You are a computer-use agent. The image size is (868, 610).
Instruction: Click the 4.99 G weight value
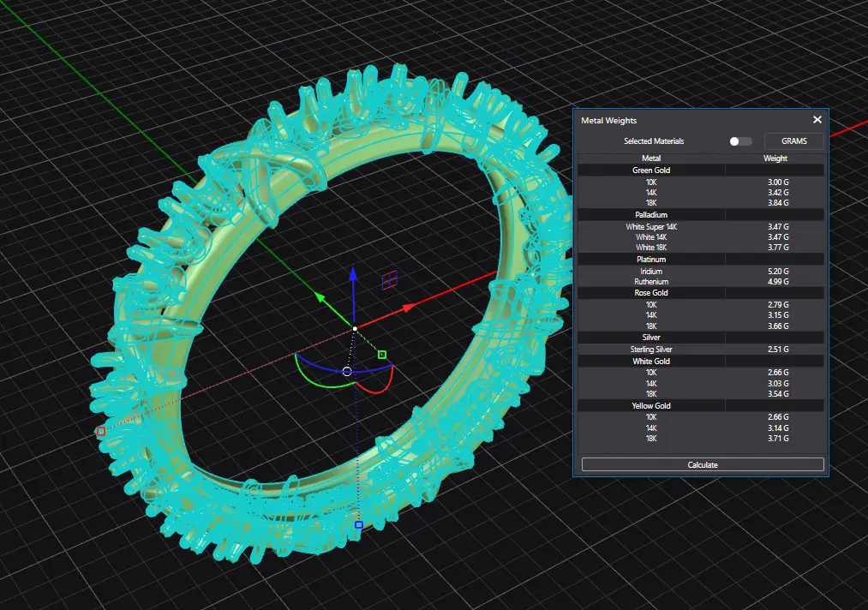(778, 282)
